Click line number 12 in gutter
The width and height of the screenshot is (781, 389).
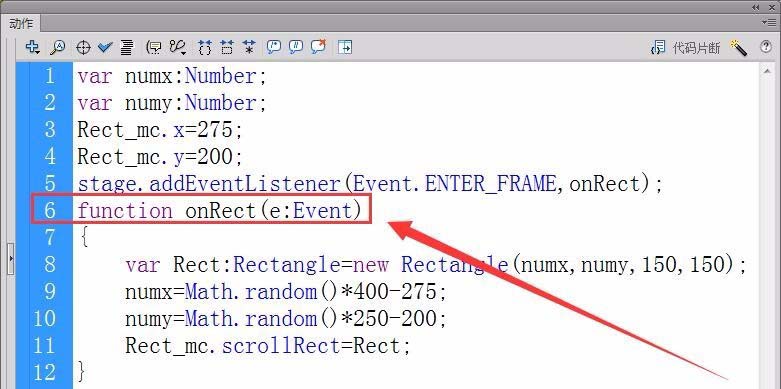point(45,372)
